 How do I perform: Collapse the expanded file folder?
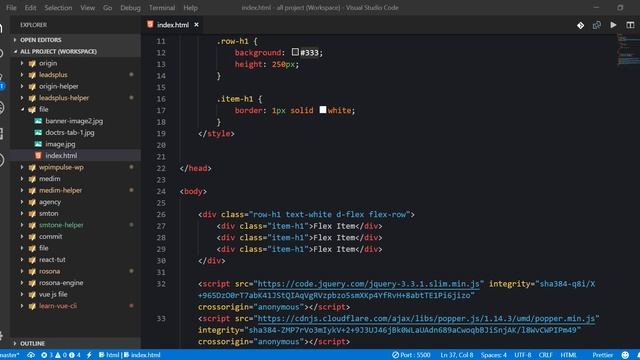43,109
